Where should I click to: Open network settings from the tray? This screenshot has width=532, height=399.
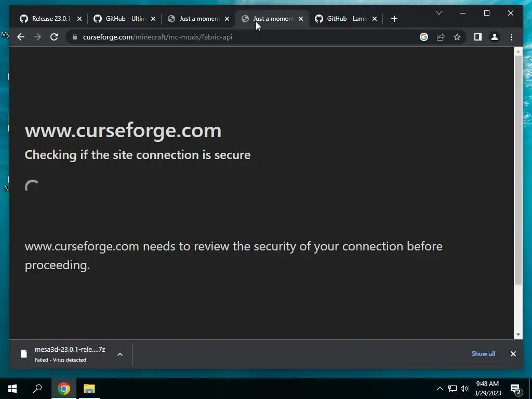tap(452, 389)
